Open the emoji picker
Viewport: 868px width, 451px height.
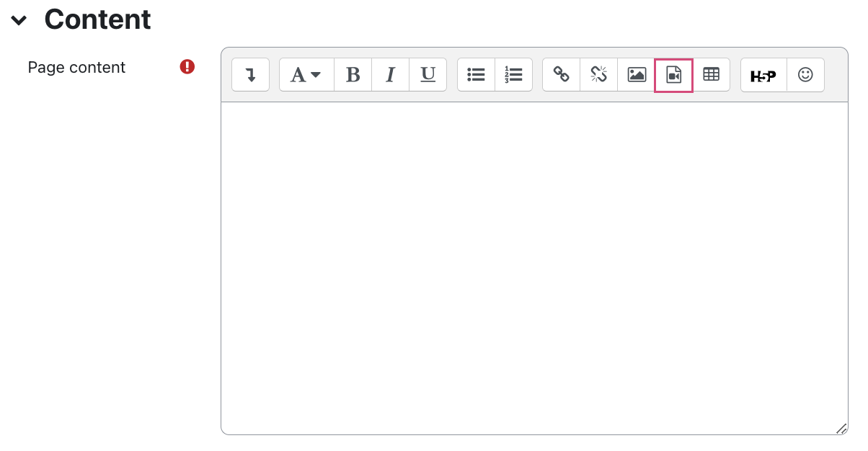[805, 74]
